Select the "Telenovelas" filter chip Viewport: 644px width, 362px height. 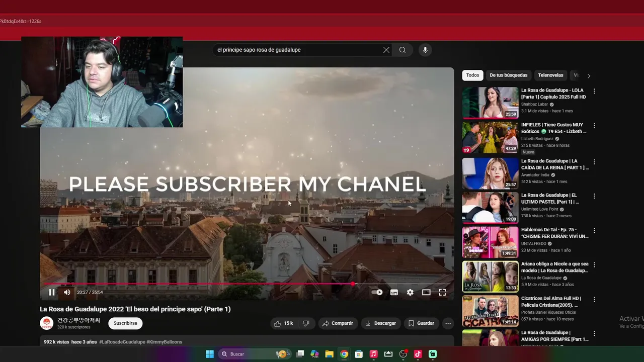pos(550,75)
